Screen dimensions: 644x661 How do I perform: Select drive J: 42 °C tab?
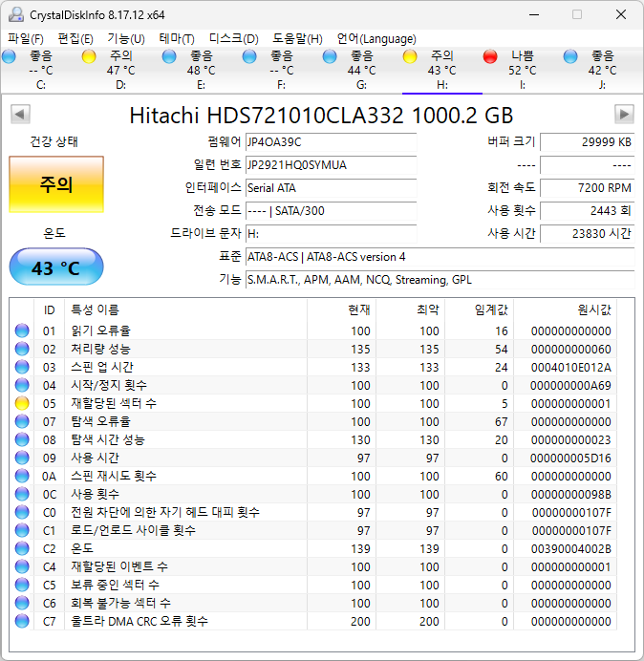(602, 70)
